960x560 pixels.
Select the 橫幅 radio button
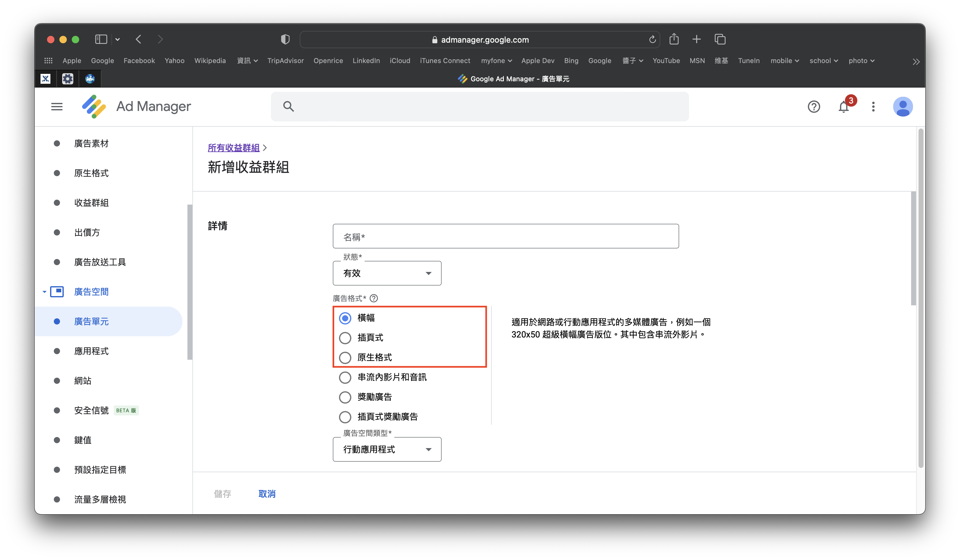pos(345,318)
